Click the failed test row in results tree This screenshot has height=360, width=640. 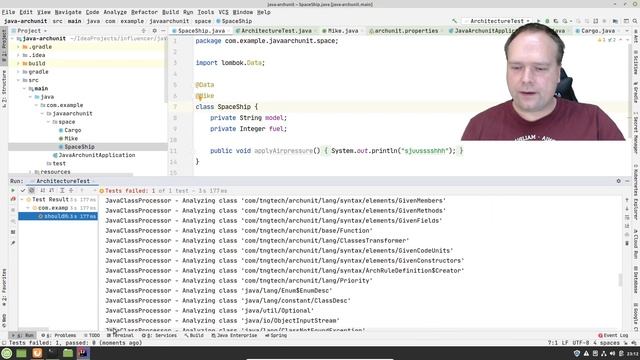click(x=58, y=216)
